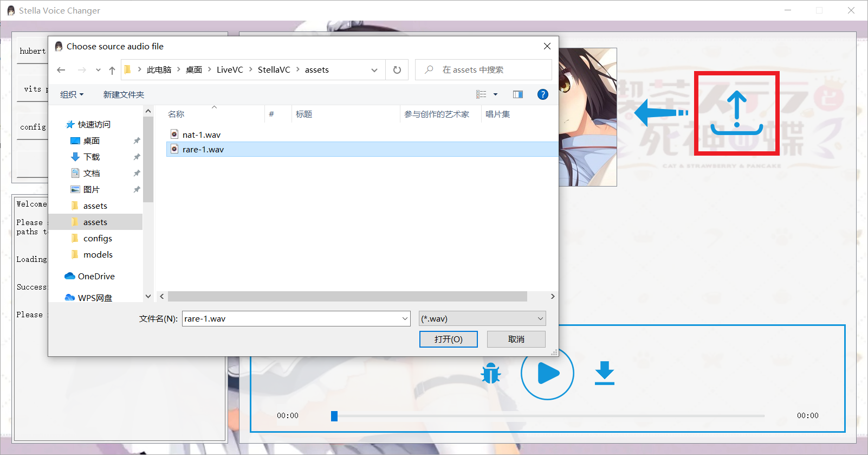Select the rare-1.wav file
The width and height of the screenshot is (868, 455).
(362, 149)
